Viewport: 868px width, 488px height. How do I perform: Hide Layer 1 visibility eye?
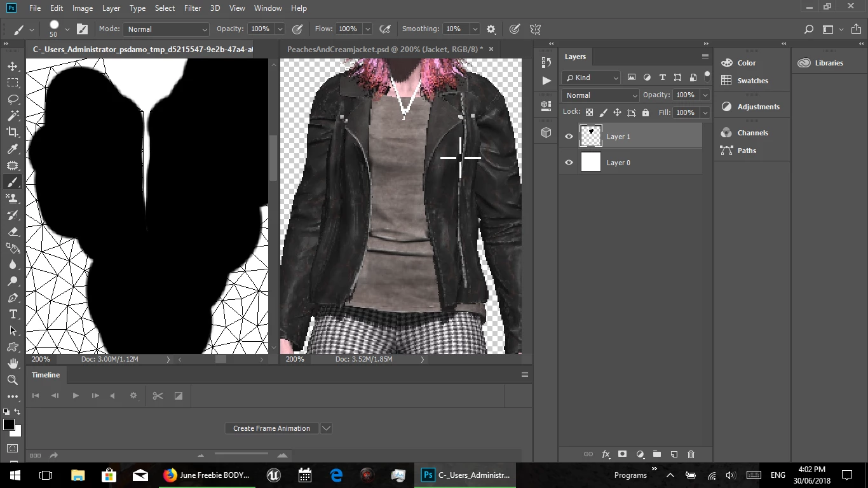pos(569,136)
